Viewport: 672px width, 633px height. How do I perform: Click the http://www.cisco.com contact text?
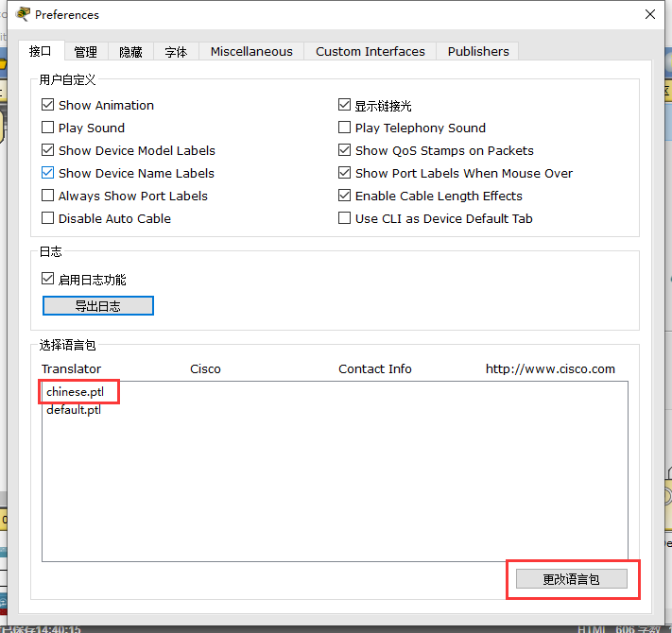coord(550,368)
